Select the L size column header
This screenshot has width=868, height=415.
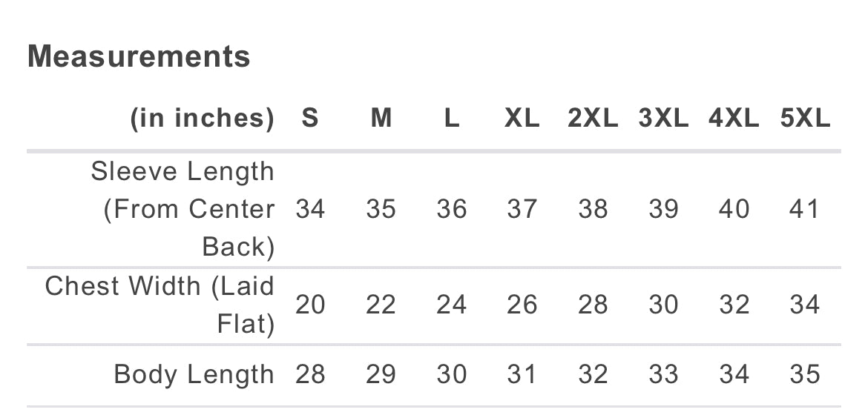[x=451, y=119]
